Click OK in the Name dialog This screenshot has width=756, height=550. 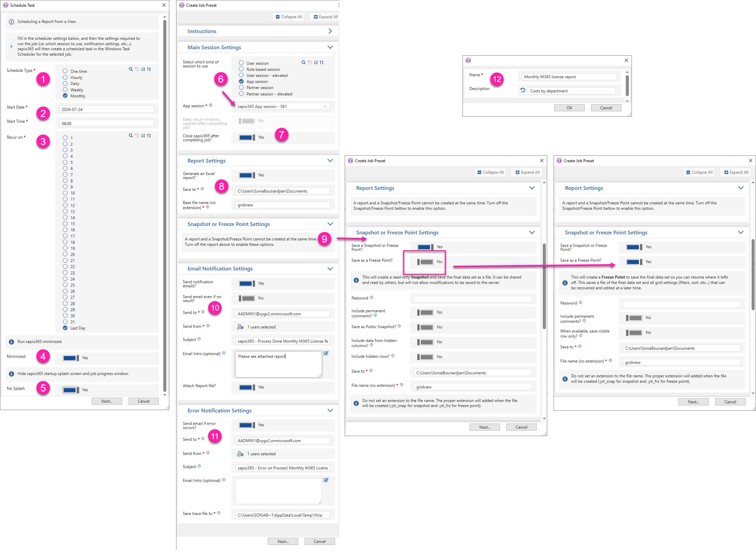569,108
